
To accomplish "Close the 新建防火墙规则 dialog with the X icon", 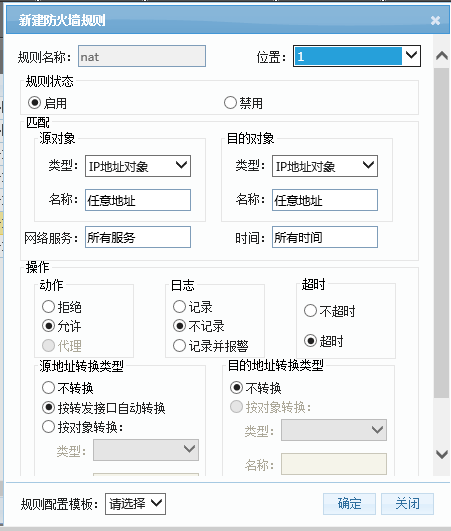I will pyautogui.click(x=435, y=20).
